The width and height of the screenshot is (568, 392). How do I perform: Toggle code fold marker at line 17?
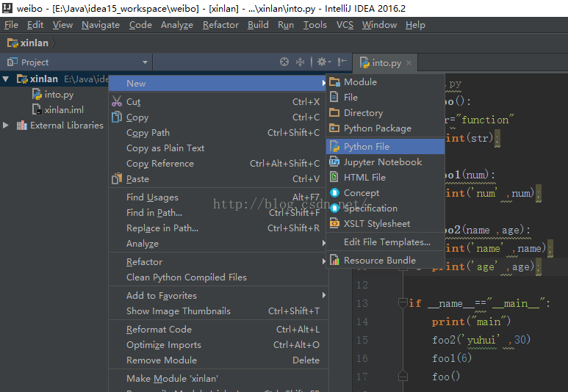point(403,376)
